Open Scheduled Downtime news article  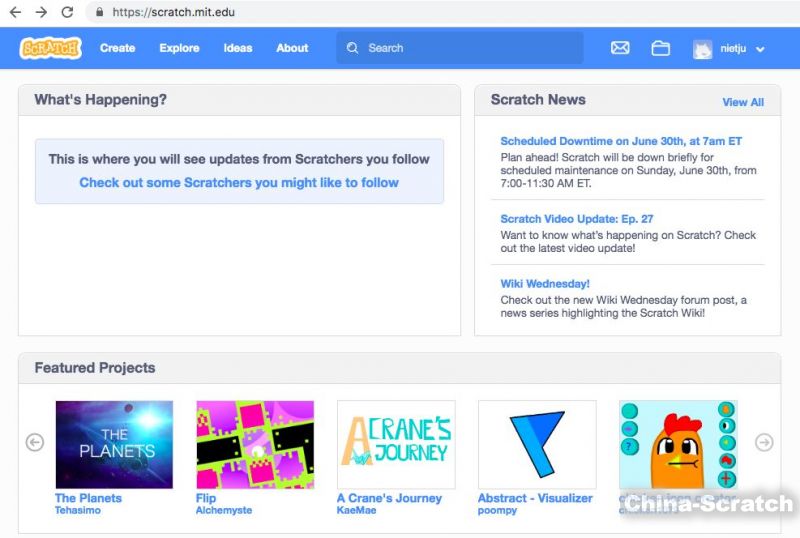tap(621, 141)
